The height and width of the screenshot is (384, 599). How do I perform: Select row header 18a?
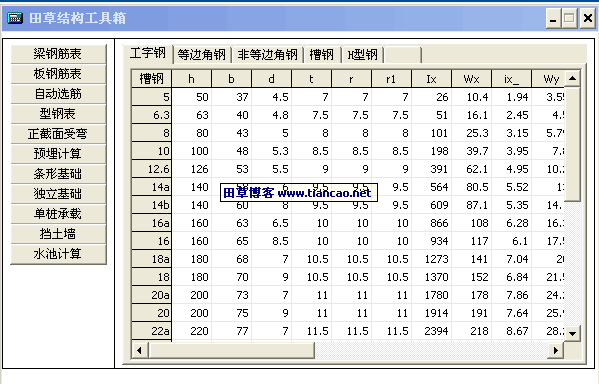pyautogui.click(x=152, y=259)
